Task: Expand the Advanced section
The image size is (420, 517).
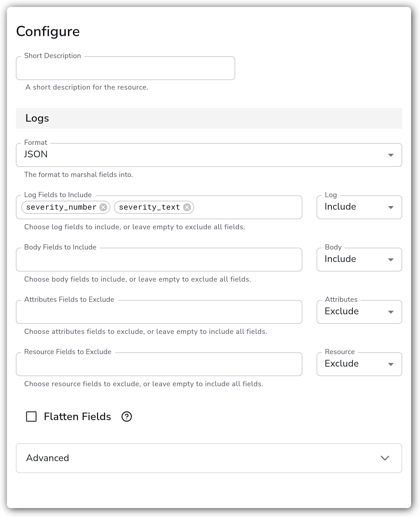Action: [209, 458]
